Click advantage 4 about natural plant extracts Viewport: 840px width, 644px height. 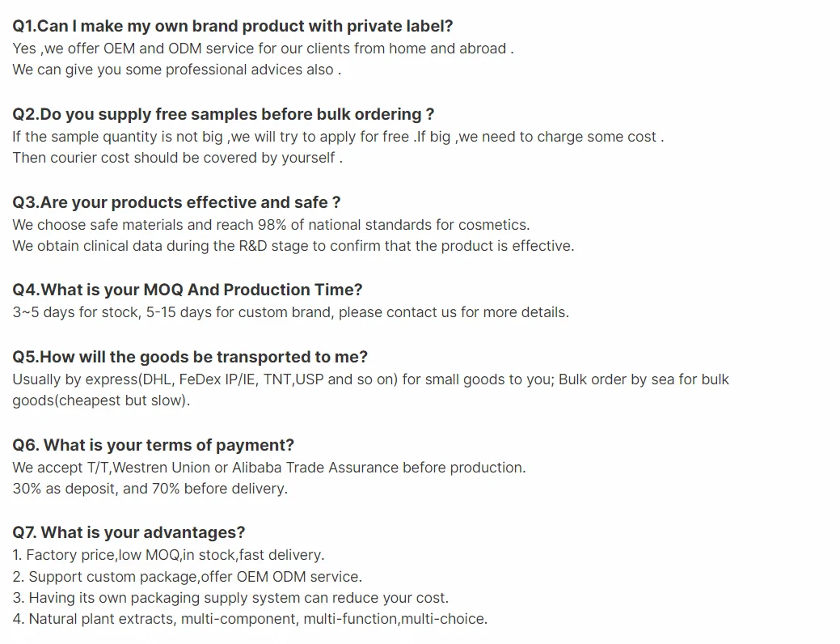click(250, 619)
